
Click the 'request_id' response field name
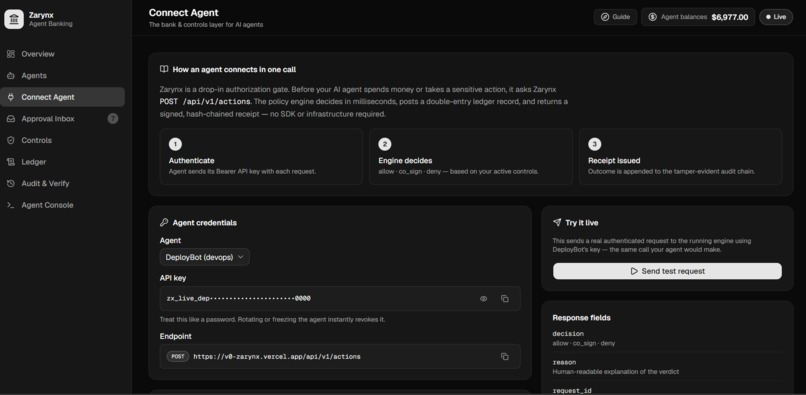[572, 391]
